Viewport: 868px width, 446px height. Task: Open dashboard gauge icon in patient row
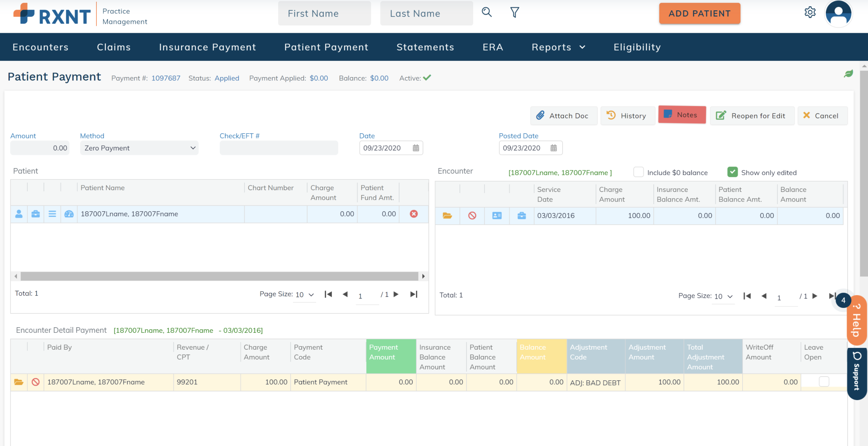[x=69, y=214]
